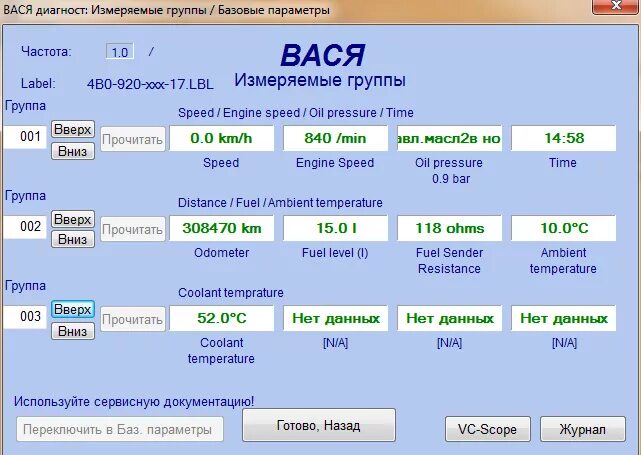Image resolution: width=641 pixels, height=455 pixels.
Task: Click the Engine Speed label
Action: (x=335, y=163)
